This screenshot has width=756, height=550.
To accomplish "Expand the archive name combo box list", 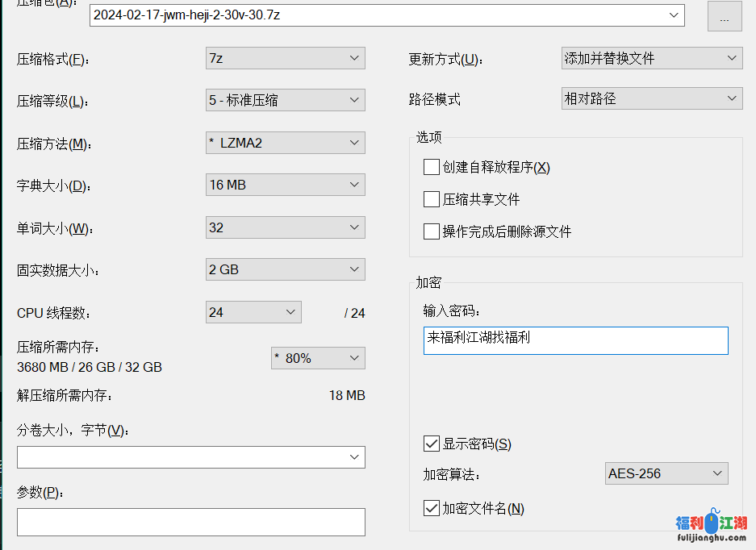I will [x=672, y=15].
